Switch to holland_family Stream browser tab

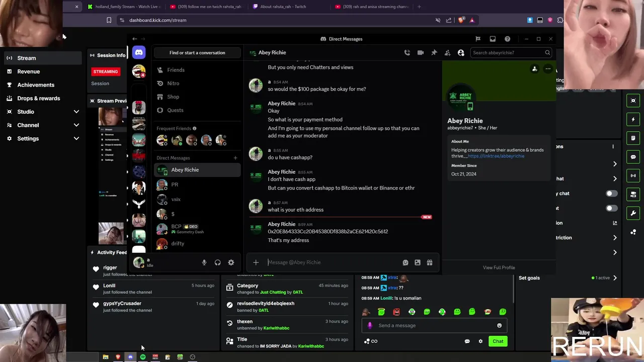(124, 7)
